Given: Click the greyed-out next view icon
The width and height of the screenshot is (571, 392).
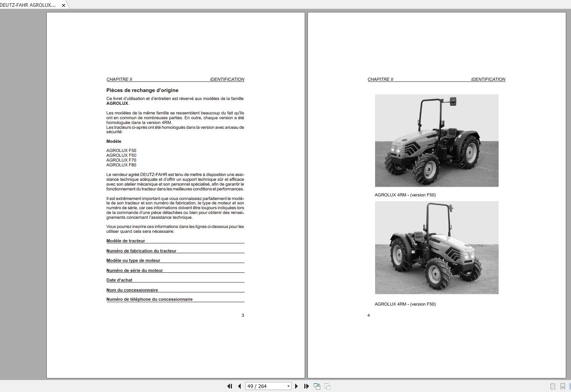Looking at the screenshot, I should 327,386.
